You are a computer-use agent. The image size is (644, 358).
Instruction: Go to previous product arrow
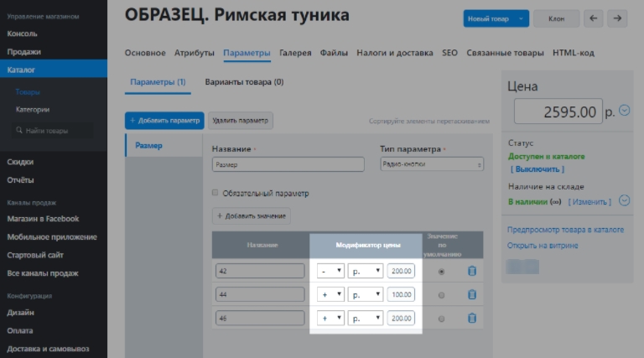(593, 18)
